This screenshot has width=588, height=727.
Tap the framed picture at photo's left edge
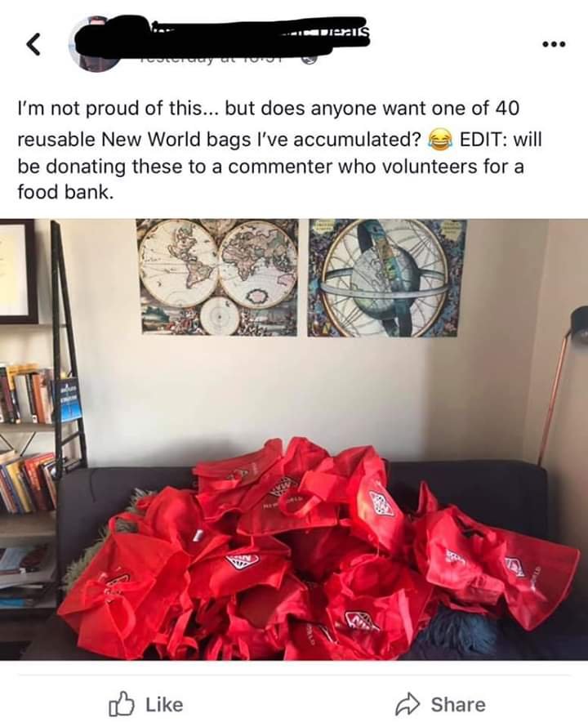pos(19,271)
